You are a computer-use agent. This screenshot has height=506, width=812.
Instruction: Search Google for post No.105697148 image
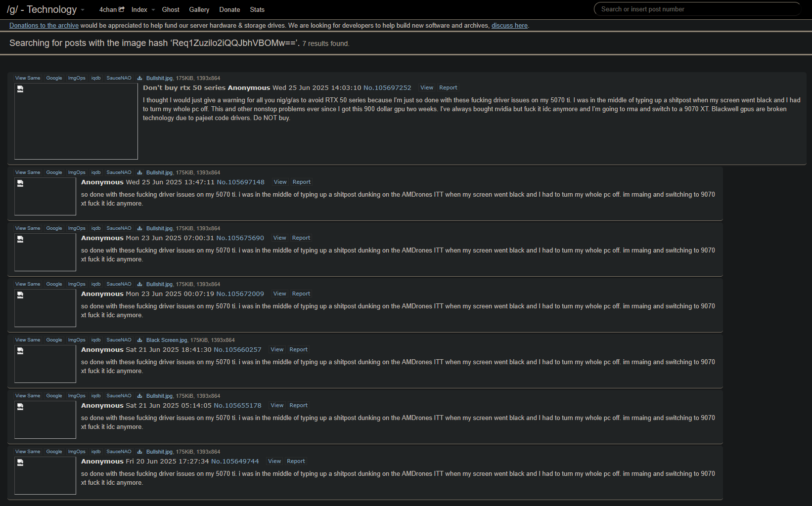pos(54,172)
